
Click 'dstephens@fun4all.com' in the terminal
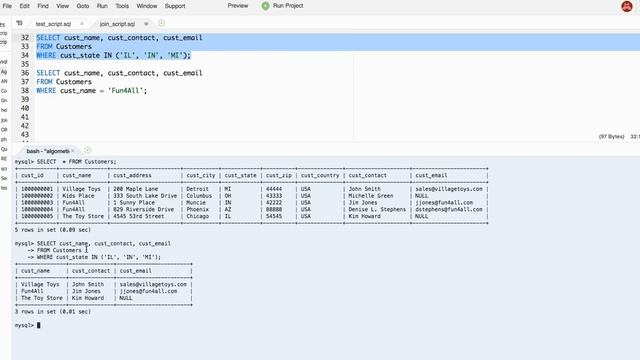coord(449,209)
